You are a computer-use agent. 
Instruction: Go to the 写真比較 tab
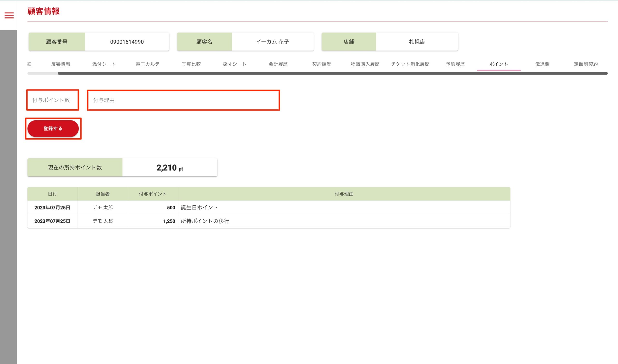tap(191, 64)
